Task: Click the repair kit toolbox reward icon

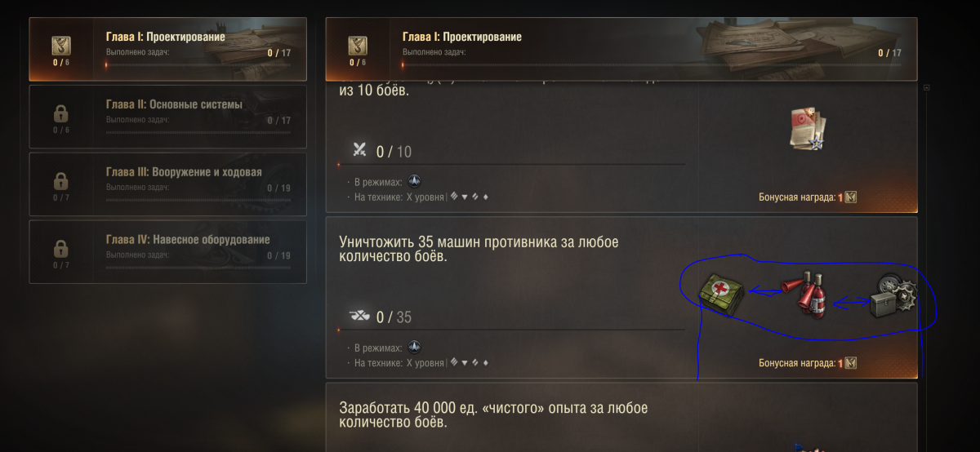Action: pyautogui.click(x=892, y=297)
